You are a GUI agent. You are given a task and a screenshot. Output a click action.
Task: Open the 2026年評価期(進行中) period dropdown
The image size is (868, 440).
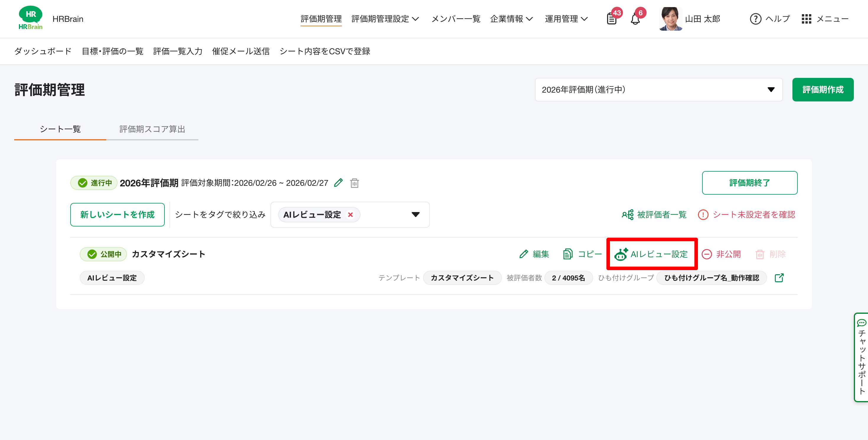click(x=658, y=90)
